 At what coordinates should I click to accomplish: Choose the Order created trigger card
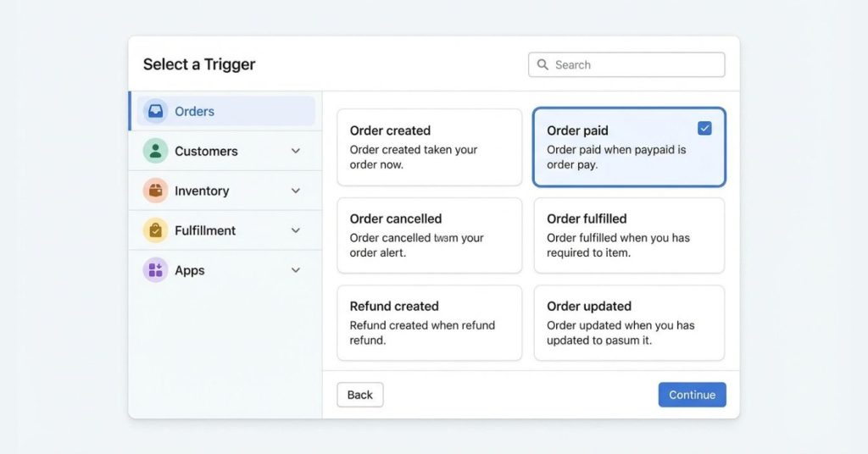[x=429, y=147]
